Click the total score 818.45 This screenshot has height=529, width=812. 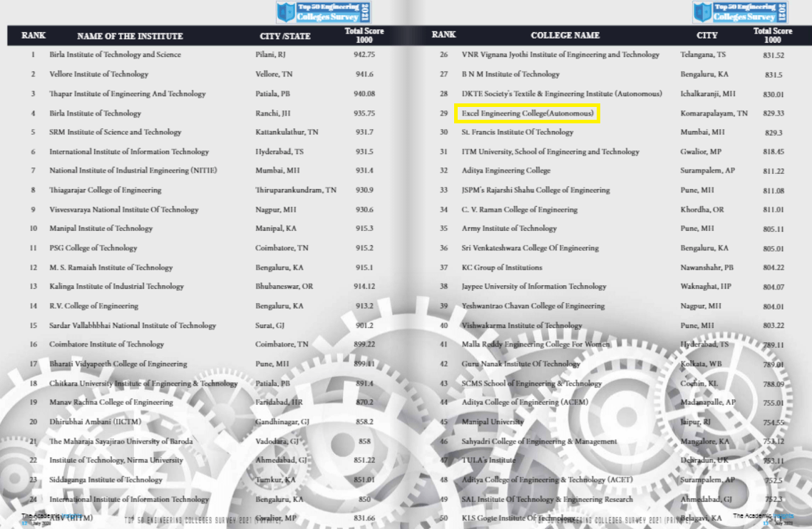coord(774,152)
